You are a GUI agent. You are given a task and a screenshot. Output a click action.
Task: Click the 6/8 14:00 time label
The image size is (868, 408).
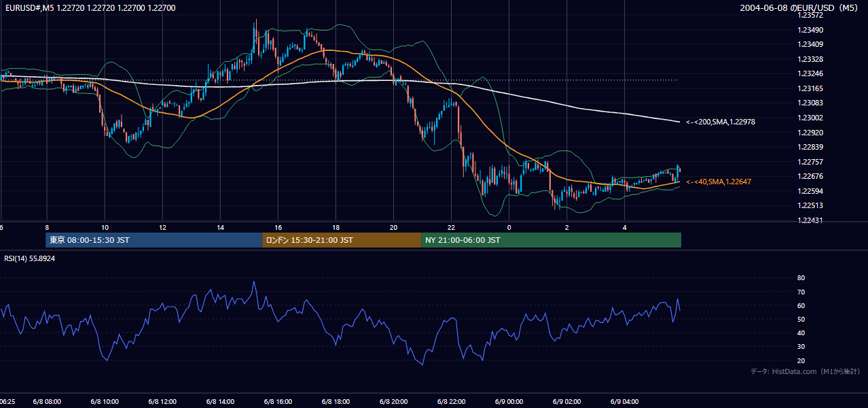[220, 402]
